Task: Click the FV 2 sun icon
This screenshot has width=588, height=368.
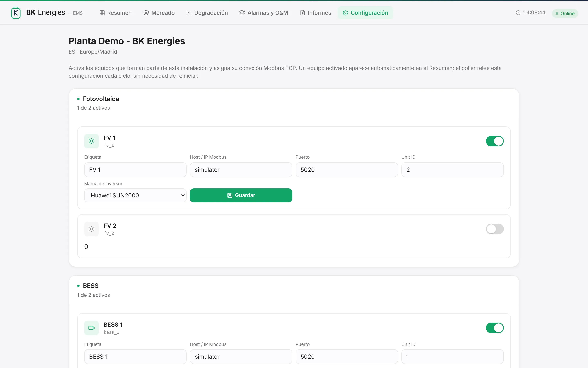Action: coord(91,229)
